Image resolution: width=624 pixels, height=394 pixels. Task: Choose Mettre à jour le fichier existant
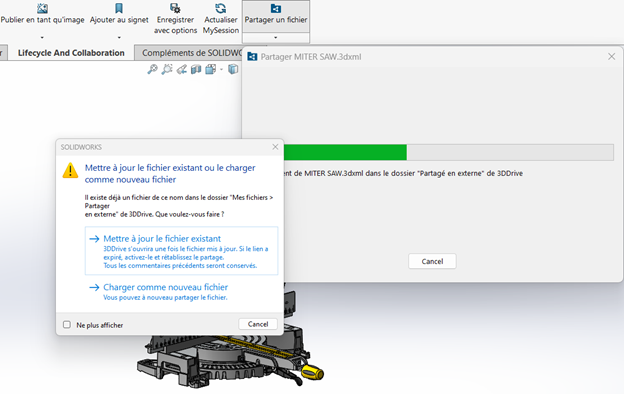pos(181,251)
